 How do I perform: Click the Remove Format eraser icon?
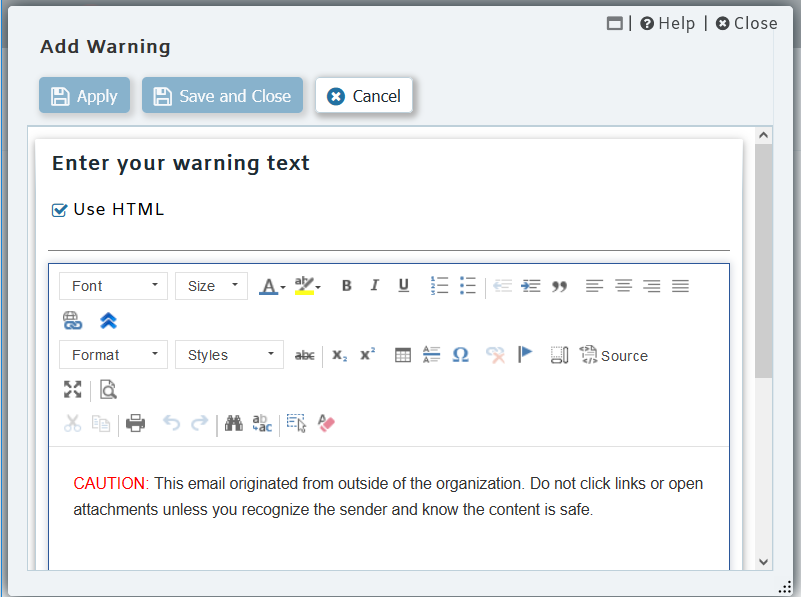(326, 423)
